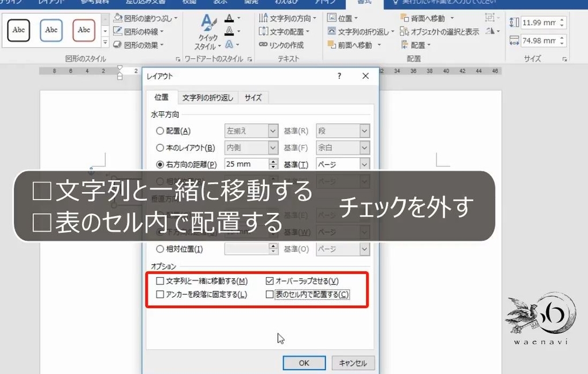Check 文字列と一緒に移動する(M)

click(x=160, y=280)
